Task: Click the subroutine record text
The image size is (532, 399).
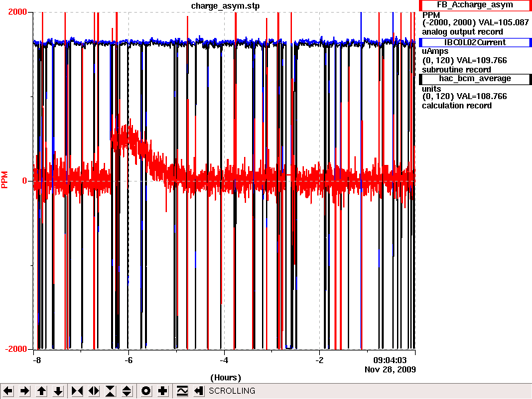Action: tap(456, 70)
